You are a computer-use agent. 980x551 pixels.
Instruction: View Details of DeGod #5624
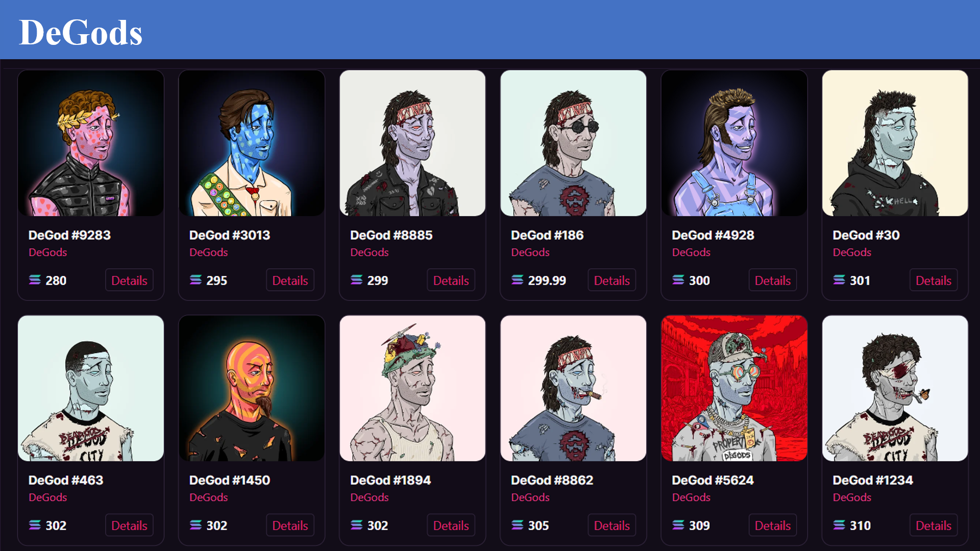[772, 525]
